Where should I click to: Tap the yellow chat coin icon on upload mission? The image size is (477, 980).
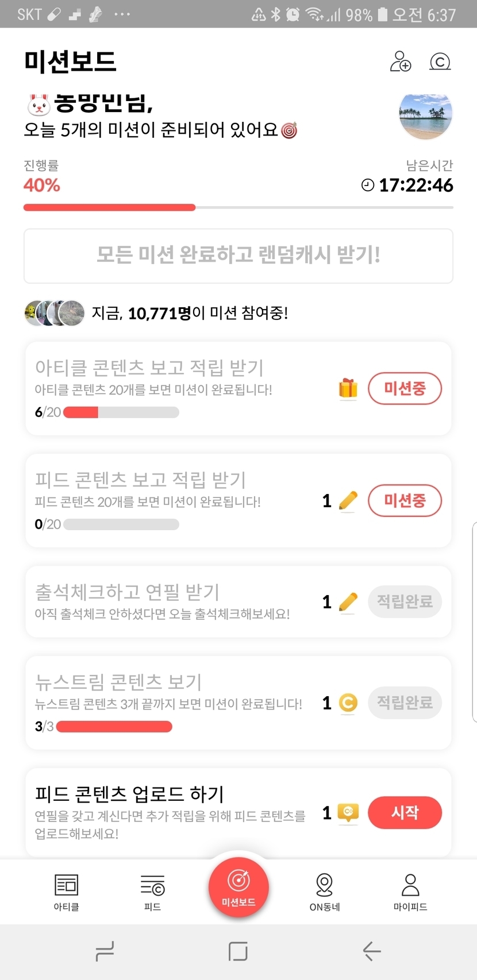coord(348,813)
